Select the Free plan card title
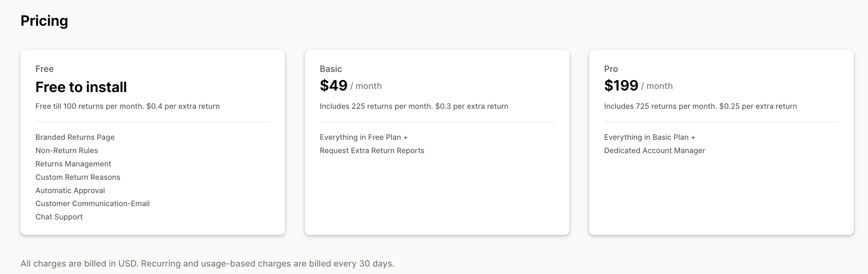Screen dimensions: 868x274 pos(44,69)
